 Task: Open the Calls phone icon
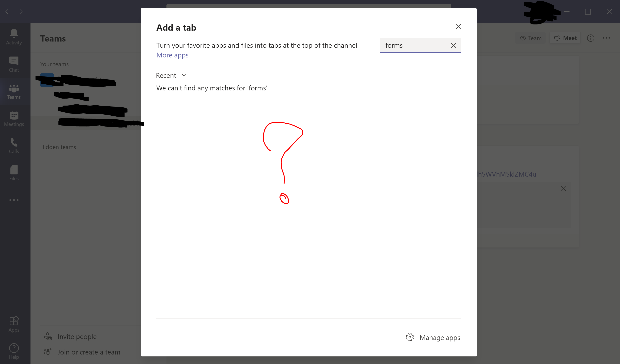pyautogui.click(x=14, y=143)
